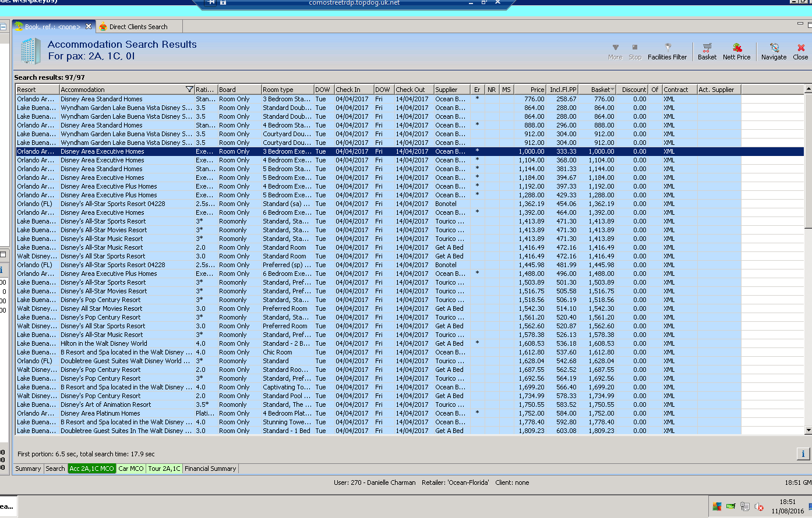Click the Contract column header
Image resolution: width=812 pixels, height=518 pixels.
(x=680, y=90)
